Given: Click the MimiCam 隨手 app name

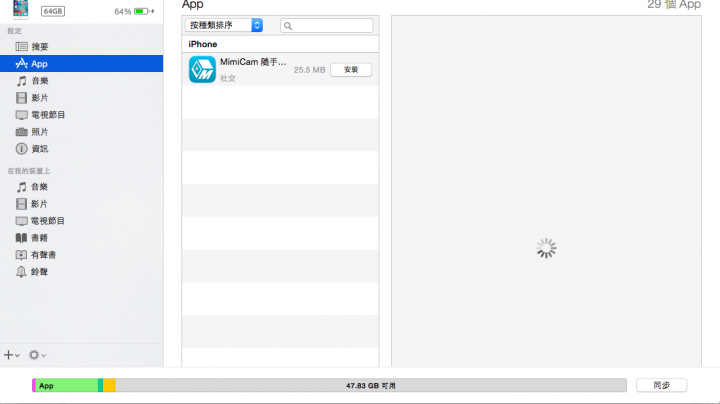Looking at the screenshot, I should 253,62.
